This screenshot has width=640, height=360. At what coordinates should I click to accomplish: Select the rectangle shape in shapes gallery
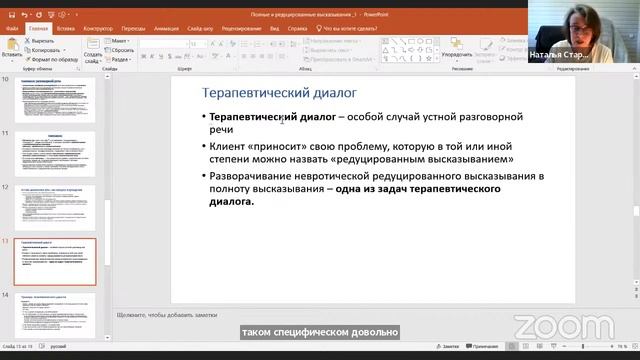tap(411, 41)
